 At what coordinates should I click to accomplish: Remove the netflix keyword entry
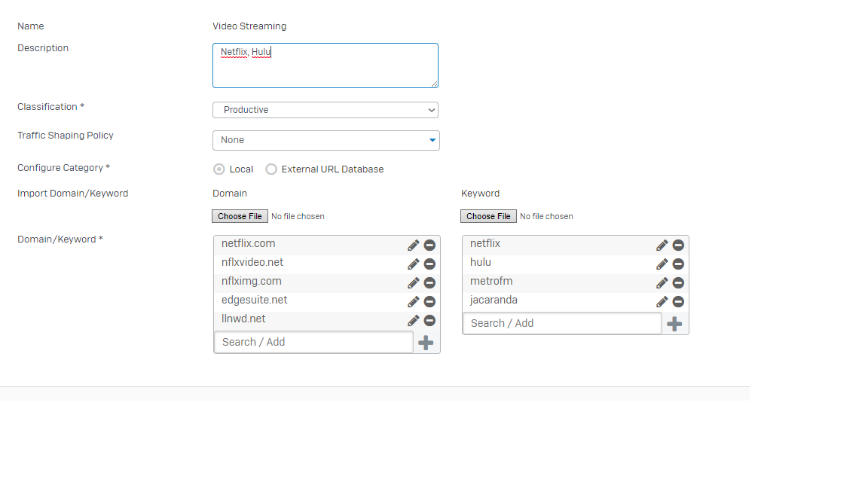click(x=678, y=245)
